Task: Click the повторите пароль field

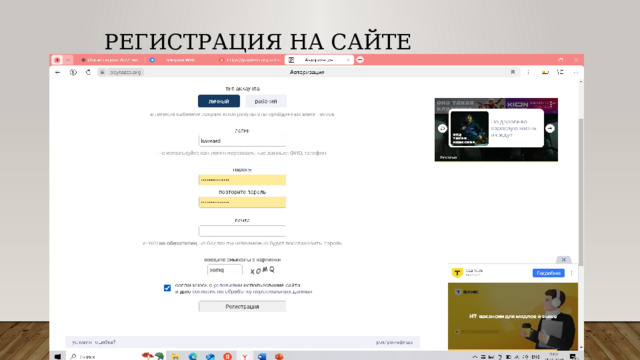Action: [x=242, y=202]
